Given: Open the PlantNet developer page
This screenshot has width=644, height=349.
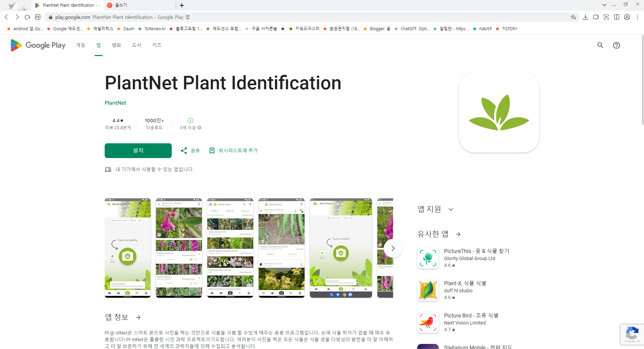Looking at the screenshot, I should [115, 103].
